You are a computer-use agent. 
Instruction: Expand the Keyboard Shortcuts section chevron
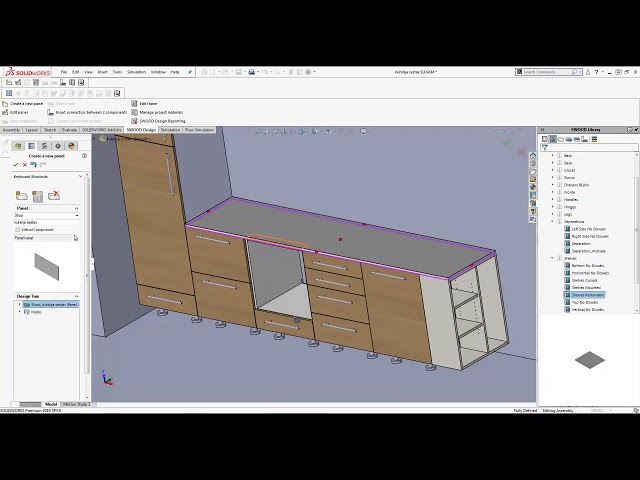pos(80,176)
